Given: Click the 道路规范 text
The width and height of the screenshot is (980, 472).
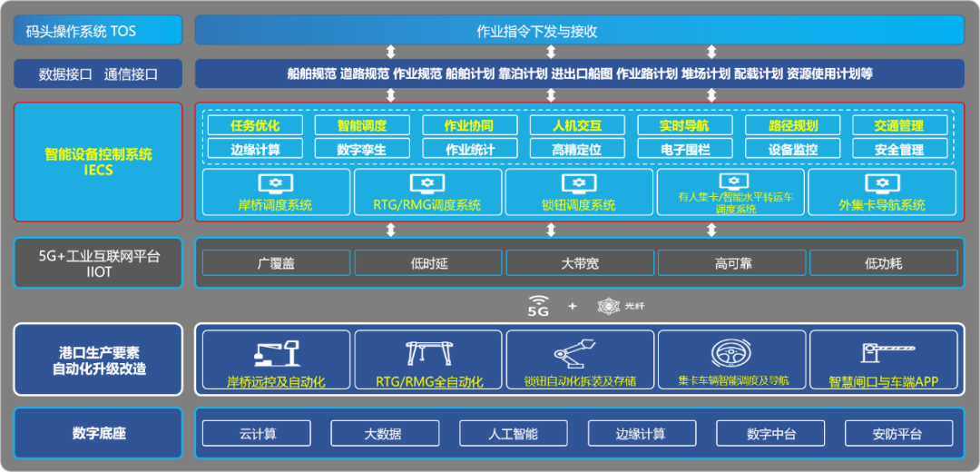Looking at the screenshot, I should [365, 74].
